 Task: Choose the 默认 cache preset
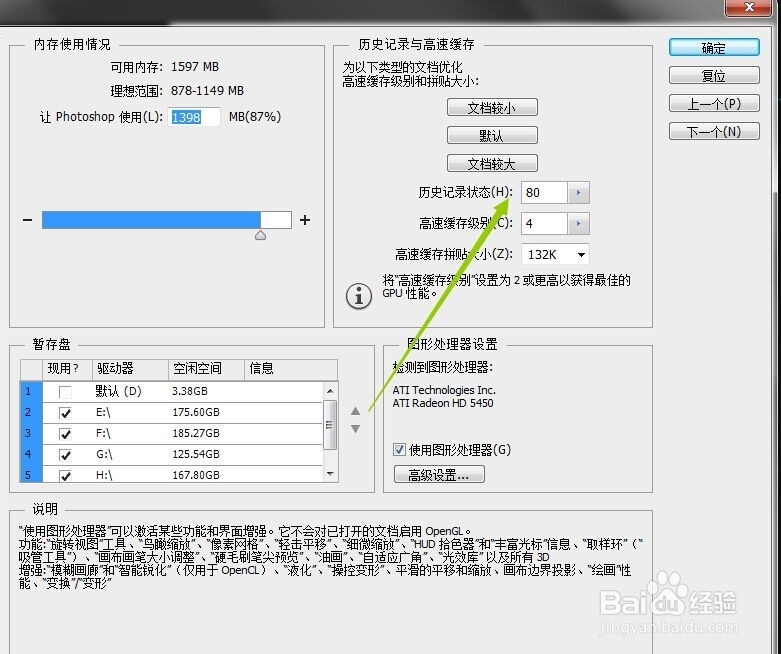pyautogui.click(x=492, y=135)
